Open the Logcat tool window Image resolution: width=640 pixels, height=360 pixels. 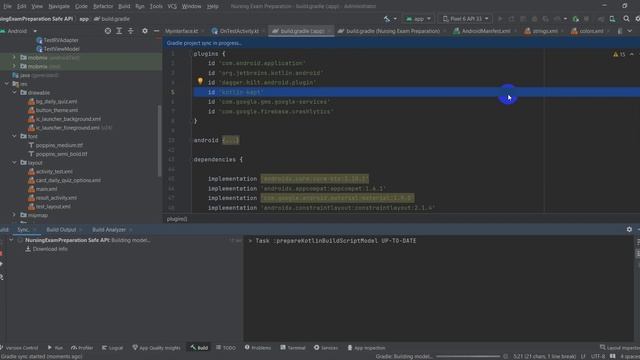112,348
